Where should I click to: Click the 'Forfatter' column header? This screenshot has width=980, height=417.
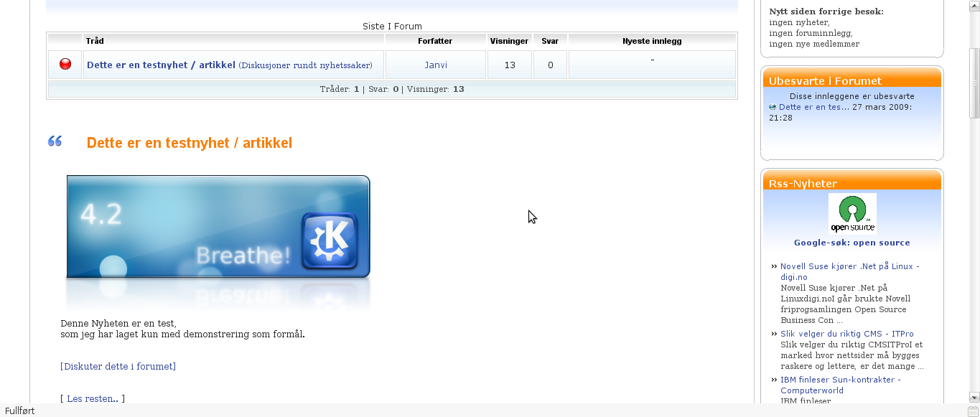pos(435,41)
